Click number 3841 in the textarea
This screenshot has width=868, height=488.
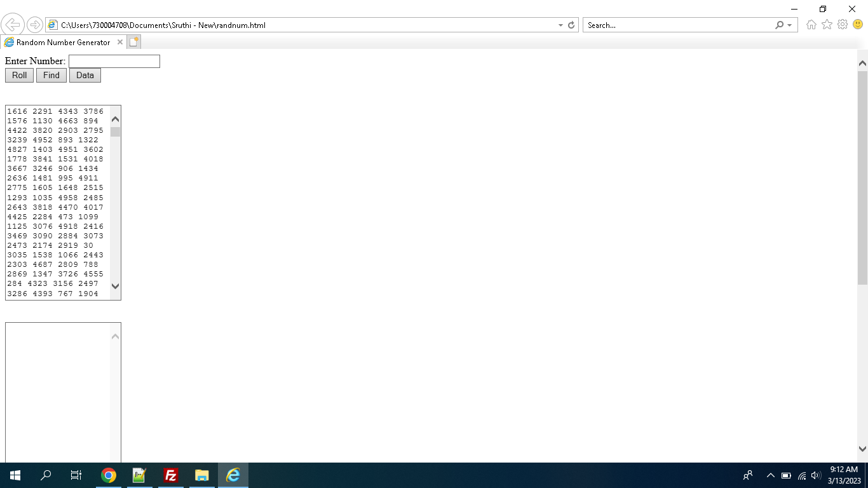click(x=43, y=159)
